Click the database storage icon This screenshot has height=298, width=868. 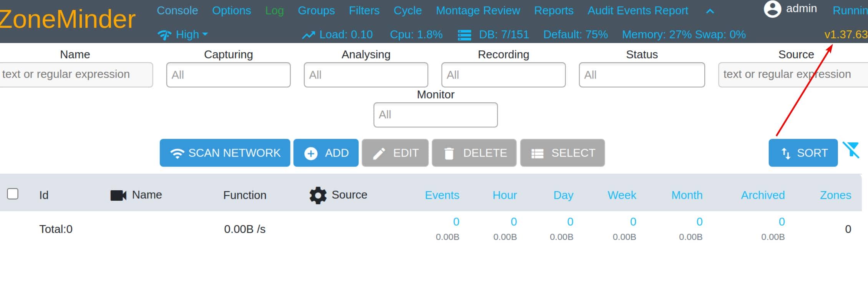[x=465, y=35]
